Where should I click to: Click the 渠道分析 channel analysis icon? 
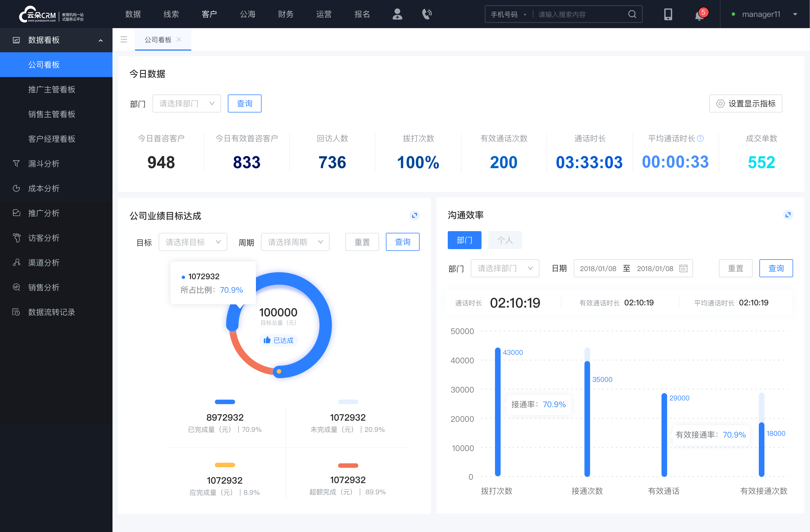(16, 262)
